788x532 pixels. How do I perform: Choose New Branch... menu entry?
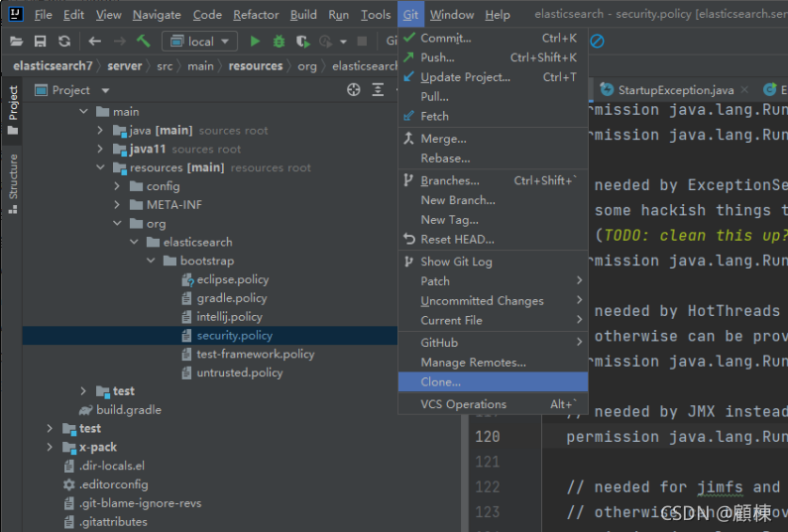pyautogui.click(x=493, y=200)
